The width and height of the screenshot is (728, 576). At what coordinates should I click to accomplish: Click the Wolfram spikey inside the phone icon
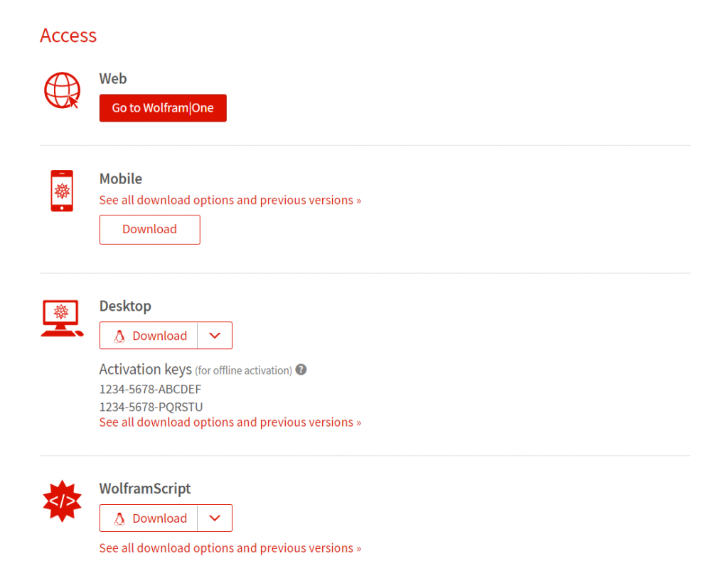click(62, 190)
